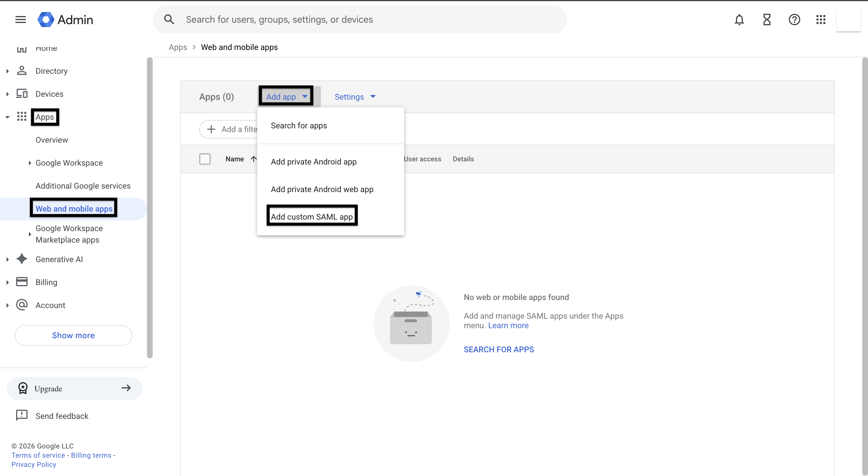Expand the Billing section
This screenshot has height=476, width=868.
(x=7, y=282)
